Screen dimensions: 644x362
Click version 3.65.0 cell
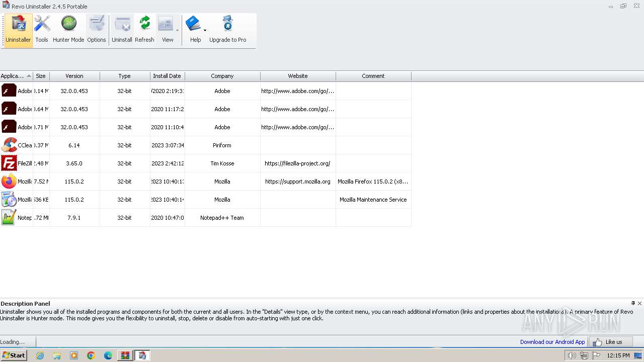coord(74,163)
